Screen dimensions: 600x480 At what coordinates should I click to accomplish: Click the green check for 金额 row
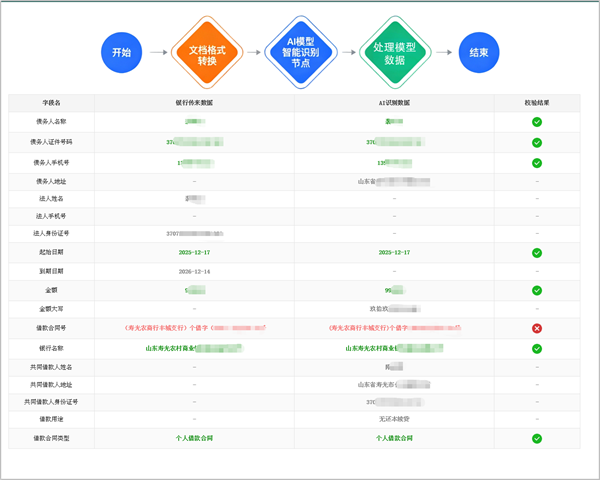click(537, 290)
